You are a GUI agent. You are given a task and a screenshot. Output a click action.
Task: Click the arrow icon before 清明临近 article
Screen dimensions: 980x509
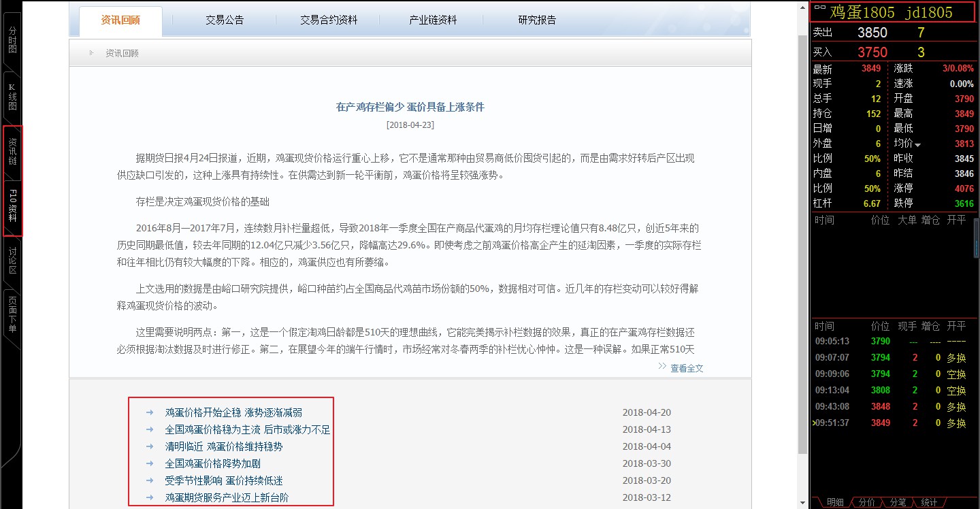(x=150, y=446)
